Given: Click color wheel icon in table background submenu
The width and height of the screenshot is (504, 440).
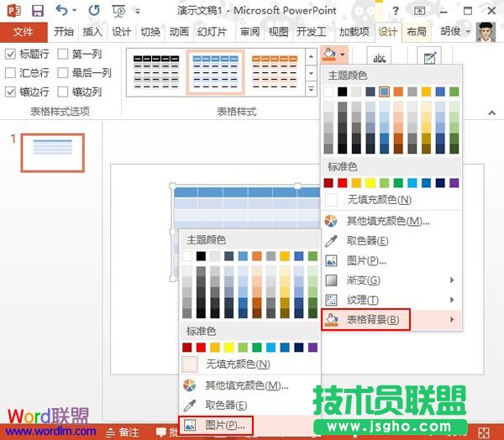Looking at the screenshot, I should coord(189,385).
